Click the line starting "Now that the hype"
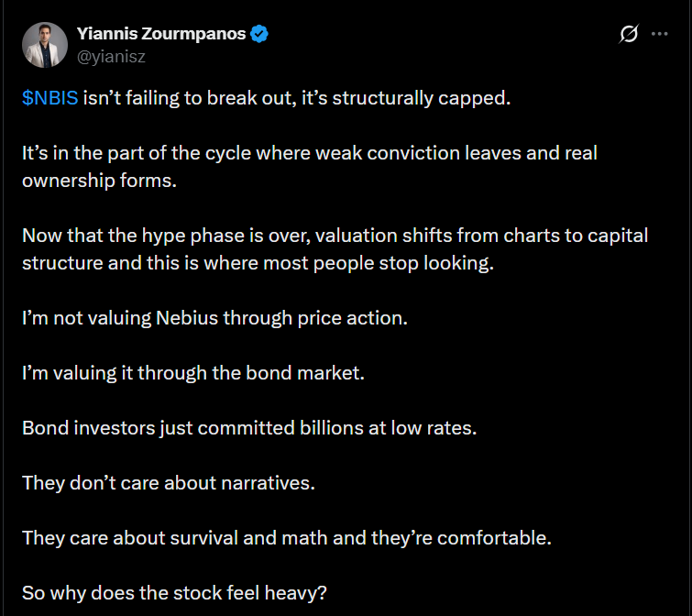The height and width of the screenshot is (616, 692). pyautogui.click(x=335, y=236)
